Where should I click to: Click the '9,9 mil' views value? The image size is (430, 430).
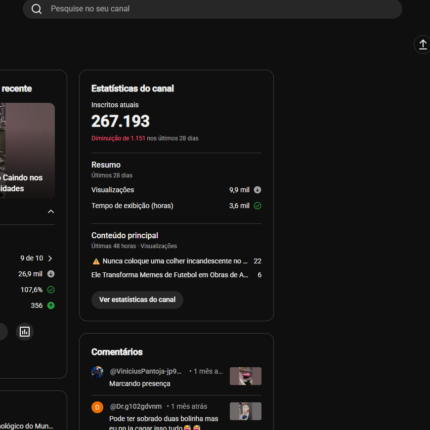click(239, 190)
